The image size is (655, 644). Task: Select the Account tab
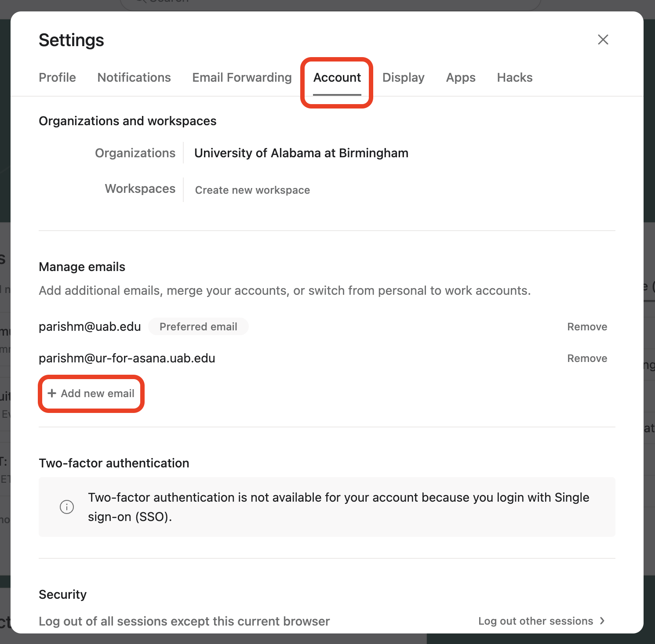click(337, 77)
